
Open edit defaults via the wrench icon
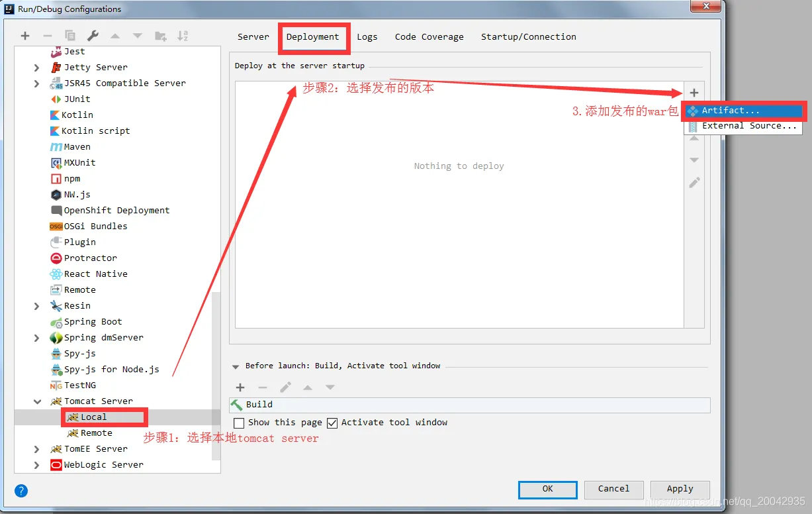(93, 36)
